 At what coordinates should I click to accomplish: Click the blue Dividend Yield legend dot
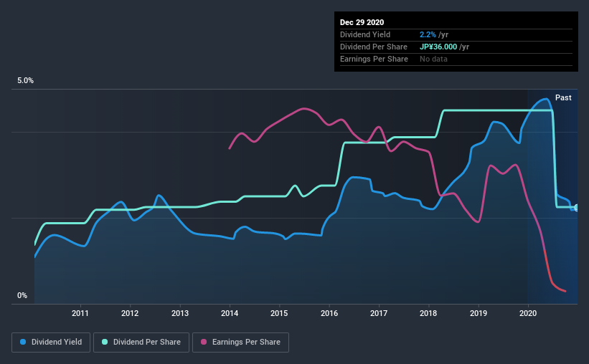point(23,342)
